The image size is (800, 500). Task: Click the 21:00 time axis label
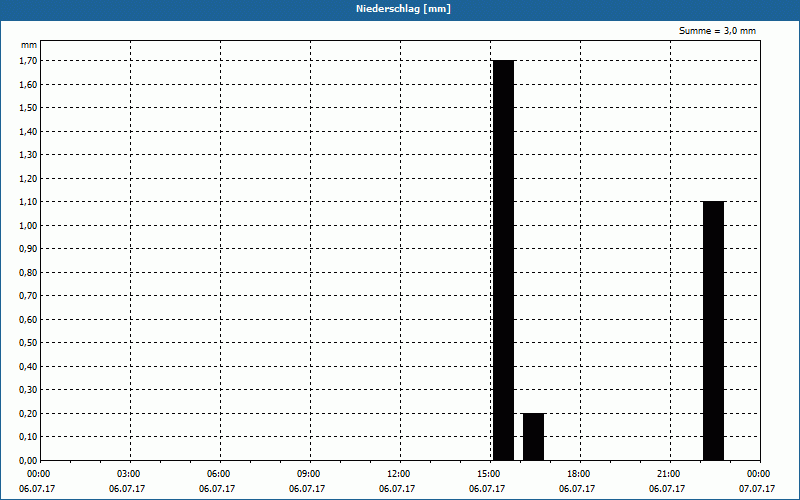(x=669, y=474)
